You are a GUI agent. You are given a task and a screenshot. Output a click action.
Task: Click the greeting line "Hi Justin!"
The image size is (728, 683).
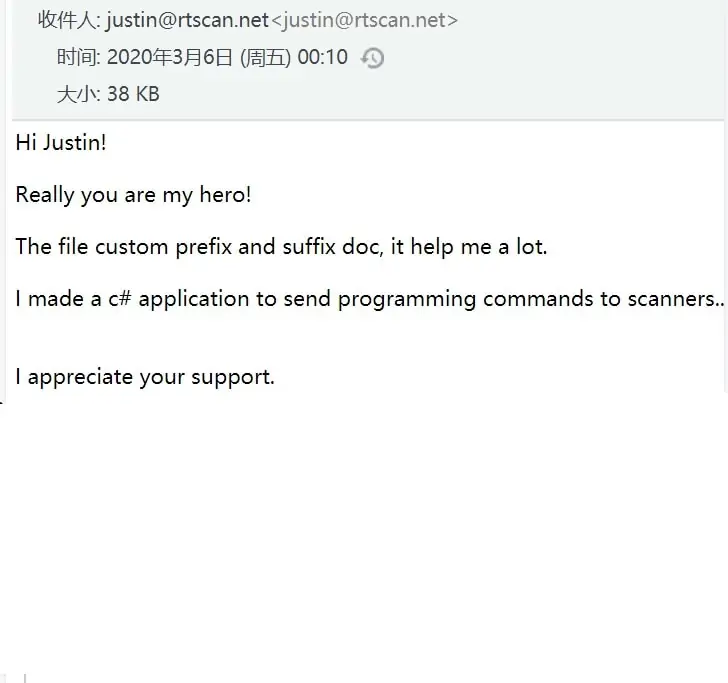click(61, 142)
